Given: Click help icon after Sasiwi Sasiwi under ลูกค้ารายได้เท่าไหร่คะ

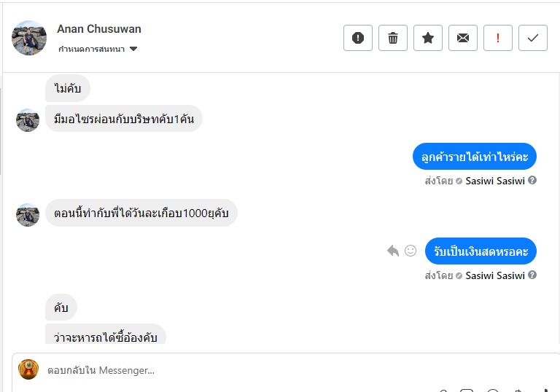Looking at the screenshot, I should pyautogui.click(x=532, y=180).
